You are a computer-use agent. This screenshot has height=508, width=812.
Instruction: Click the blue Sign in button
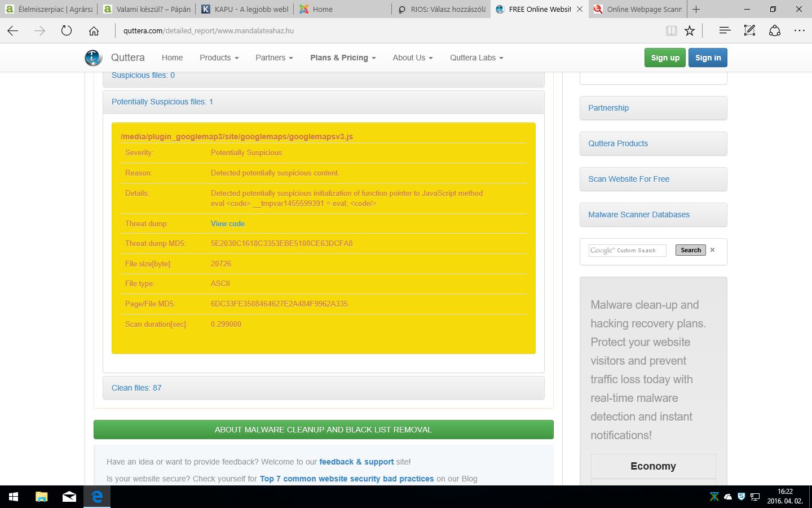click(708, 58)
